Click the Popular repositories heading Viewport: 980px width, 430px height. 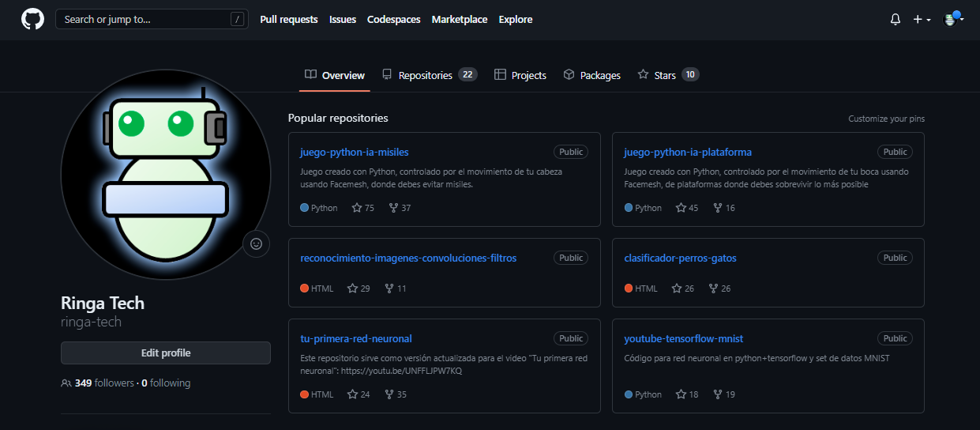(338, 118)
